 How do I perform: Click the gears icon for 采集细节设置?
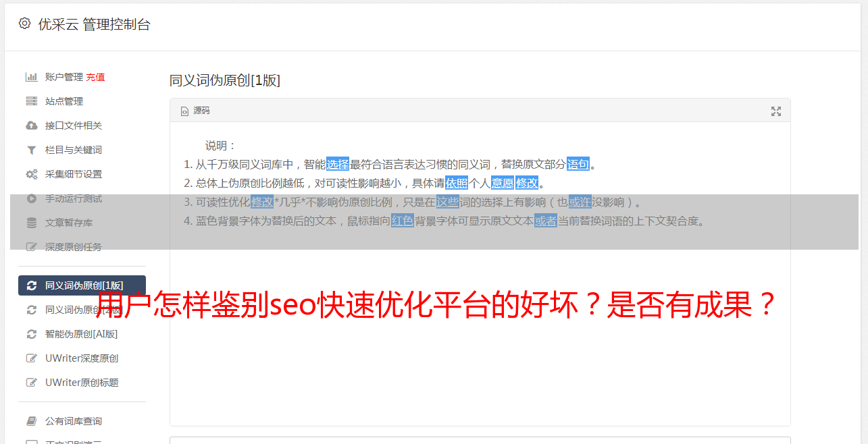click(31, 174)
